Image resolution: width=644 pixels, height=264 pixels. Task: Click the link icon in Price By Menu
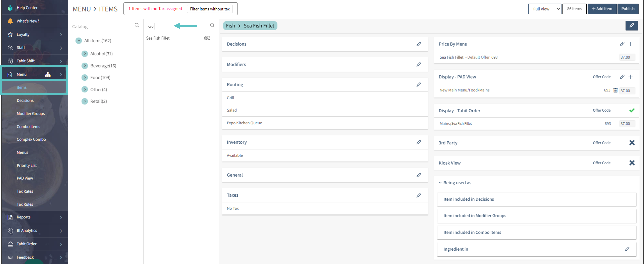pyautogui.click(x=622, y=44)
